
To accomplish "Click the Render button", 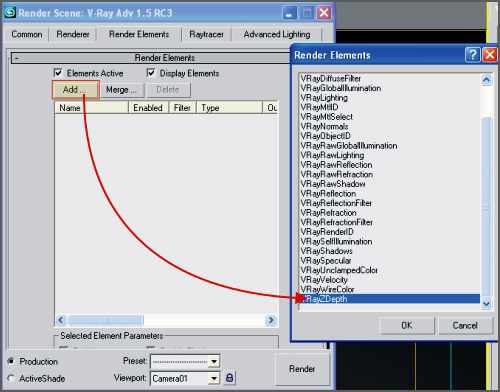I will tap(302, 369).
